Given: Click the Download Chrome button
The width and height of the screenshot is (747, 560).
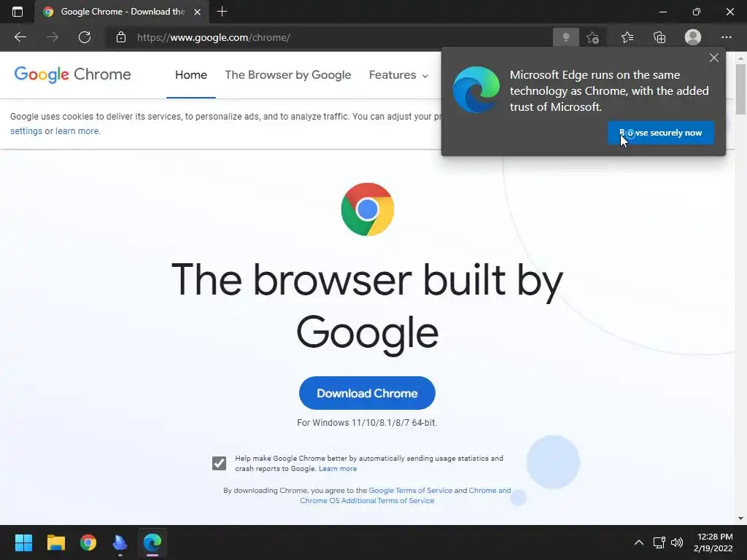Looking at the screenshot, I should click(x=367, y=393).
